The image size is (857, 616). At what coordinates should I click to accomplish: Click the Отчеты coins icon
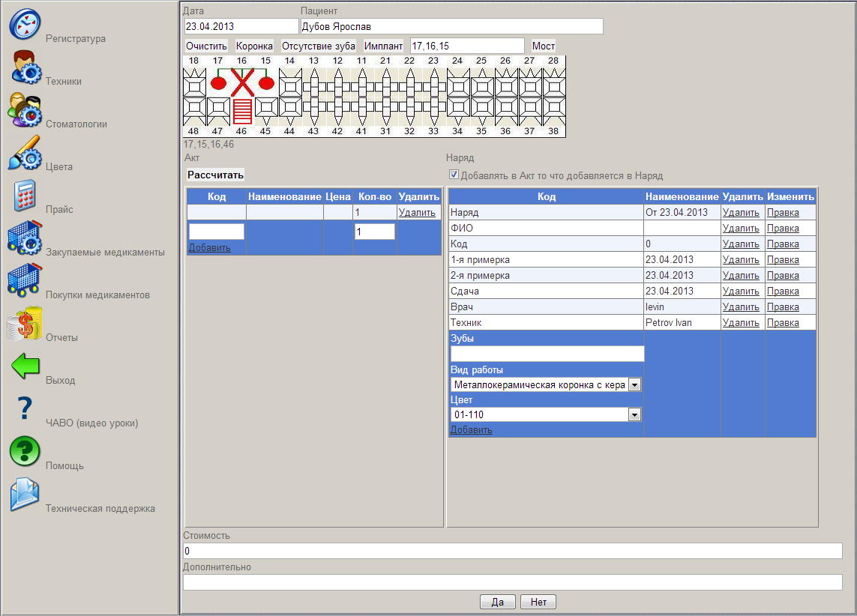[x=25, y=324]
